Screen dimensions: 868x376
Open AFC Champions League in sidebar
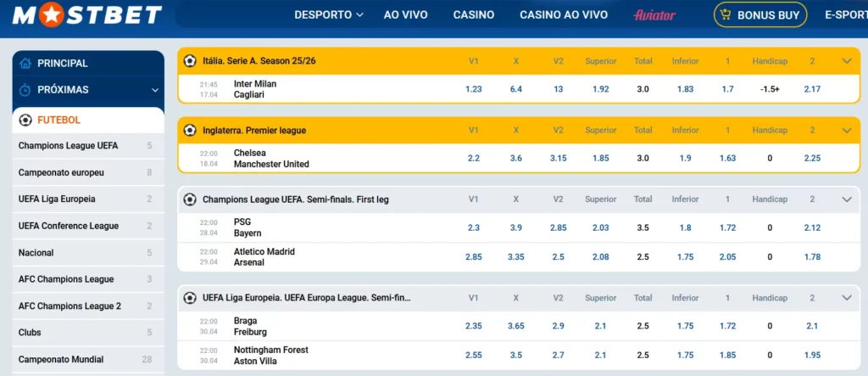click(88, 279)
